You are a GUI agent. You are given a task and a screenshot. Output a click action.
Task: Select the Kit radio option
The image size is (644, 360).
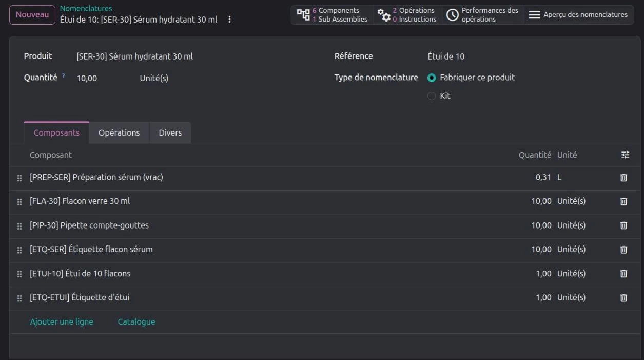pyautogui.click(x=432, y=96)
